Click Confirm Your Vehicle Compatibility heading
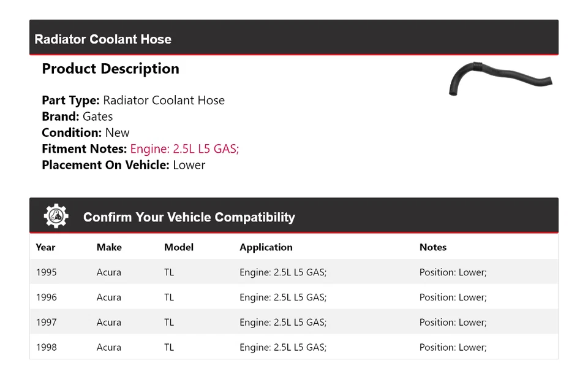 click(x=189, y=217)
